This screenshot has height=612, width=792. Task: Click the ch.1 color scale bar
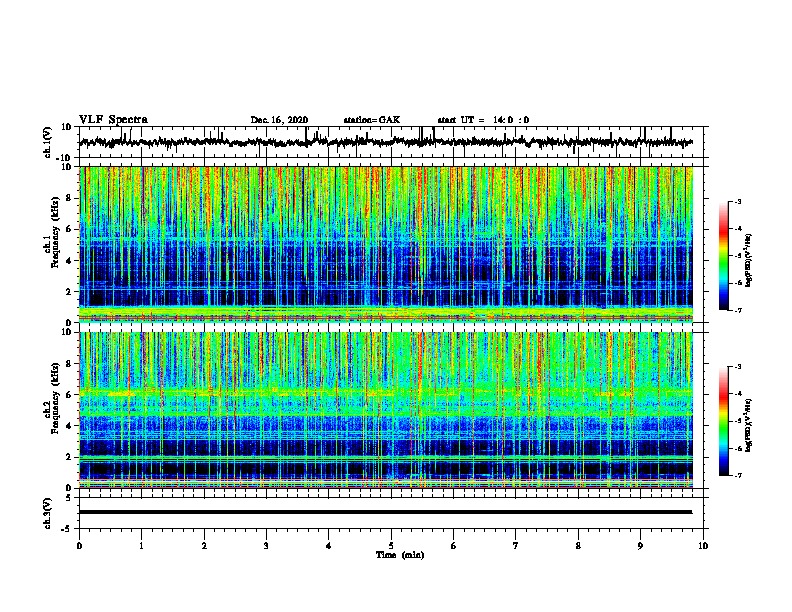coord(723,256)
